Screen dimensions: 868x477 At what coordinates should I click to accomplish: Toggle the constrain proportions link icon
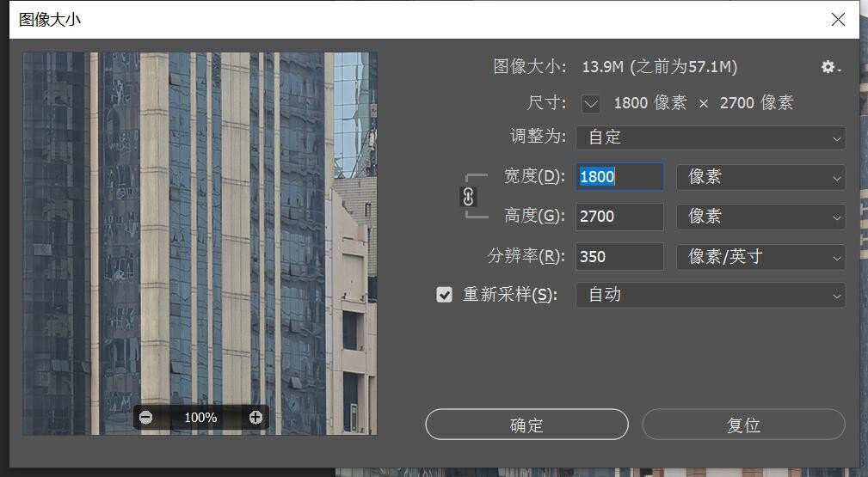(469, 197)
